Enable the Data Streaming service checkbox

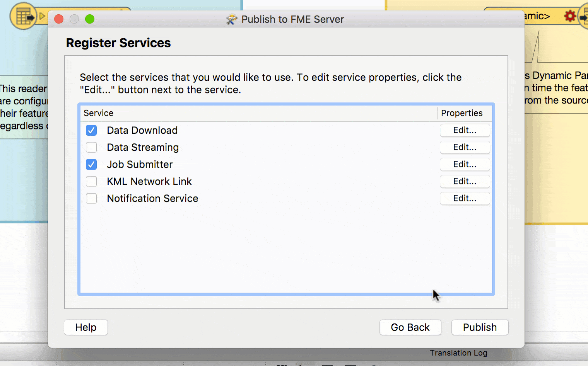91,147
